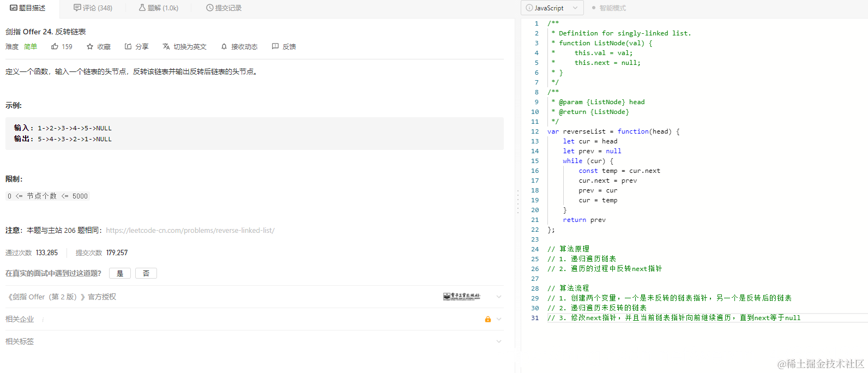
Task: Click the star 收藏 icon
Action: tap(90, 47)
